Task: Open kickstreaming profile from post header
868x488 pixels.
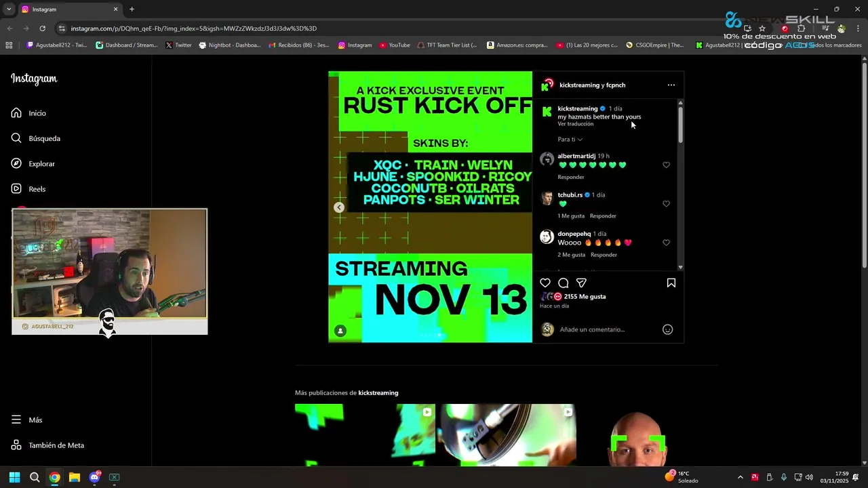Action: (578, 85)
